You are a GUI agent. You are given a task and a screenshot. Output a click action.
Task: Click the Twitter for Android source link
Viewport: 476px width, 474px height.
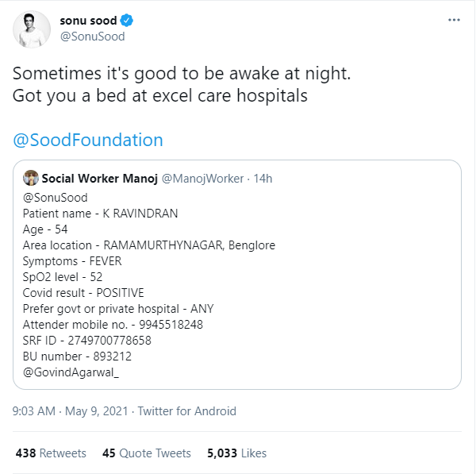point(187,411)
